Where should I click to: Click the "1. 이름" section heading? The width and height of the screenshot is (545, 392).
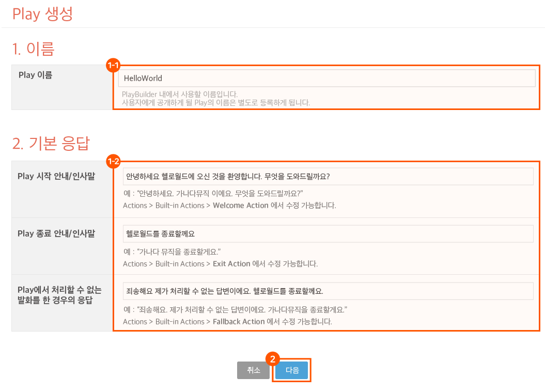pos(34,49)
